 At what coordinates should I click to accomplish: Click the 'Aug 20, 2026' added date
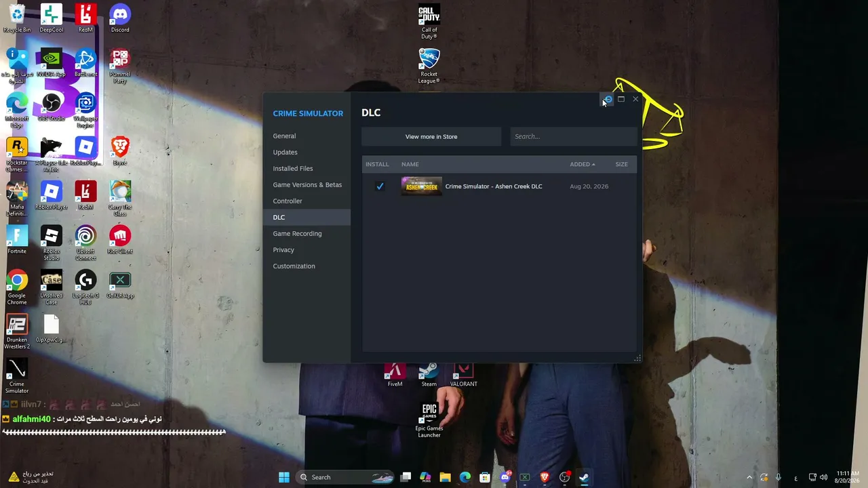pyautogui.click(x=589, y=186)
